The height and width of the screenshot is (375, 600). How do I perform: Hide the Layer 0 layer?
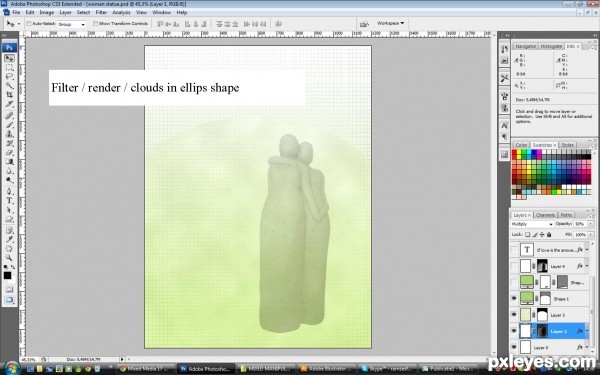coord(514,347)
